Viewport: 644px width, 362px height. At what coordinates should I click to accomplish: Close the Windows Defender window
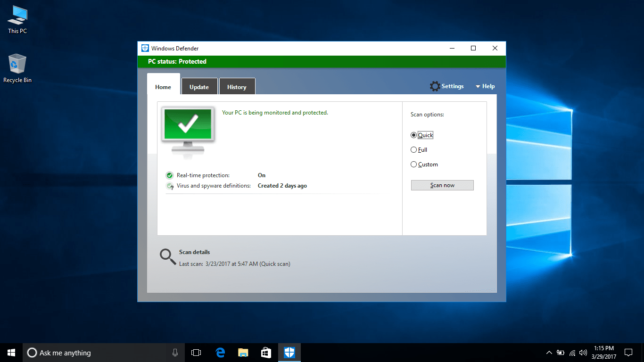(x=495, y=48)
